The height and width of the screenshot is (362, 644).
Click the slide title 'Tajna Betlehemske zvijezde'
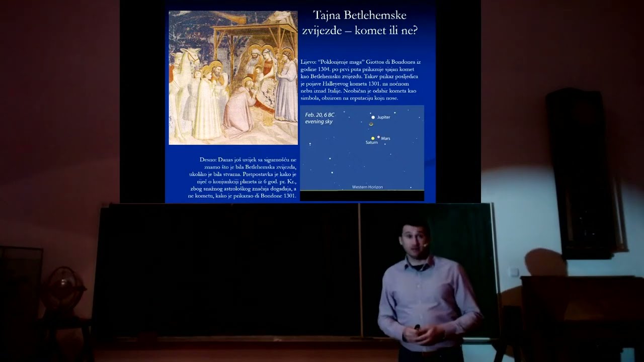point(360,23)
